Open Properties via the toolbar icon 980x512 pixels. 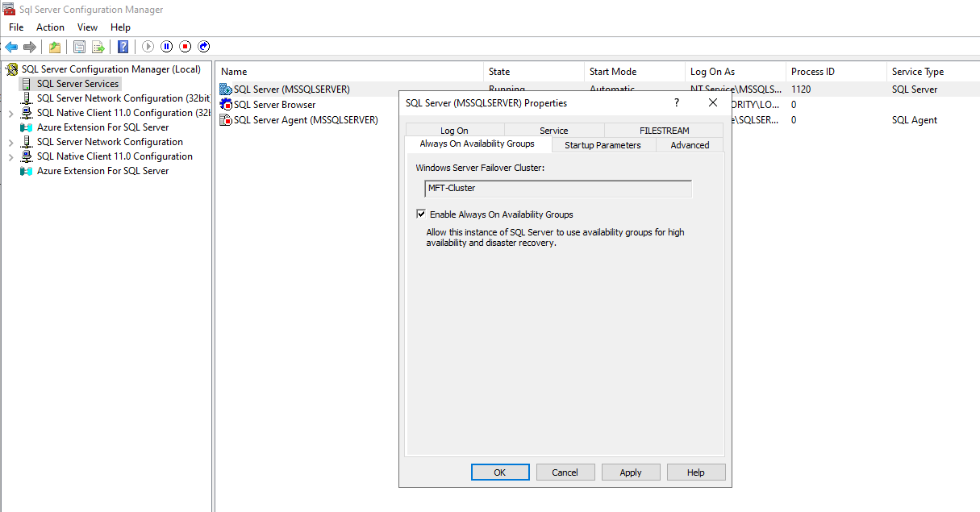click(79, 47)
